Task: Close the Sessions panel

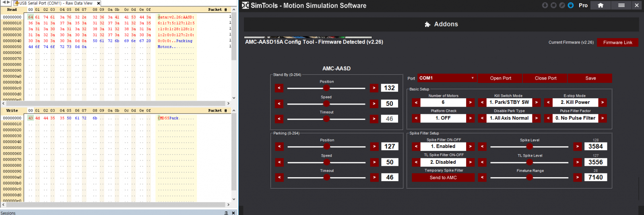Action: (x=233, y=213)
